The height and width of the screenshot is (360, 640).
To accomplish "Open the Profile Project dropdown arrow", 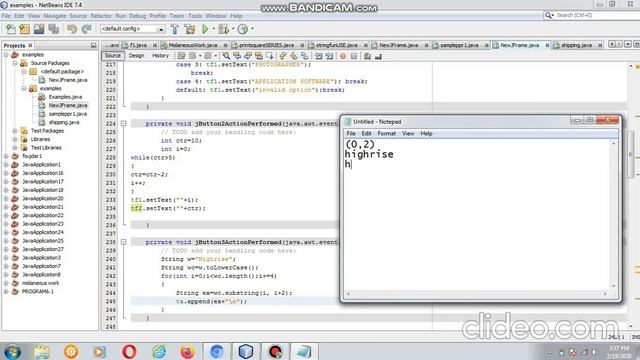I will [x=252, y=29].
